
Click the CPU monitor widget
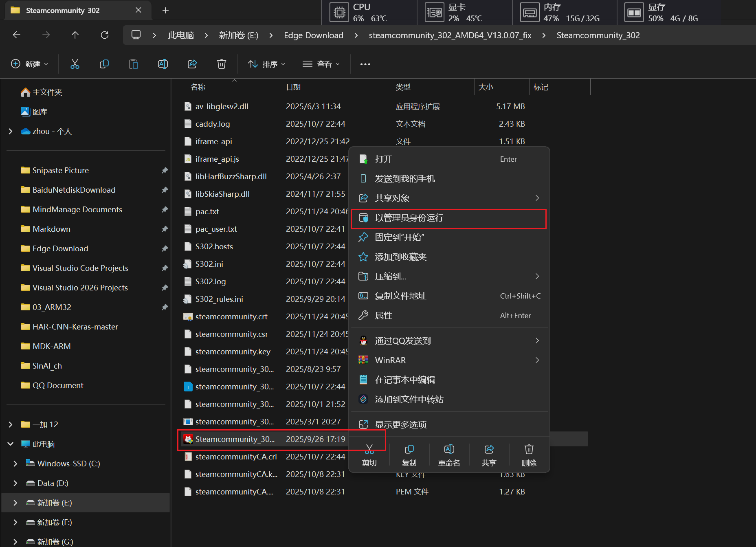[x=369, y=13]
